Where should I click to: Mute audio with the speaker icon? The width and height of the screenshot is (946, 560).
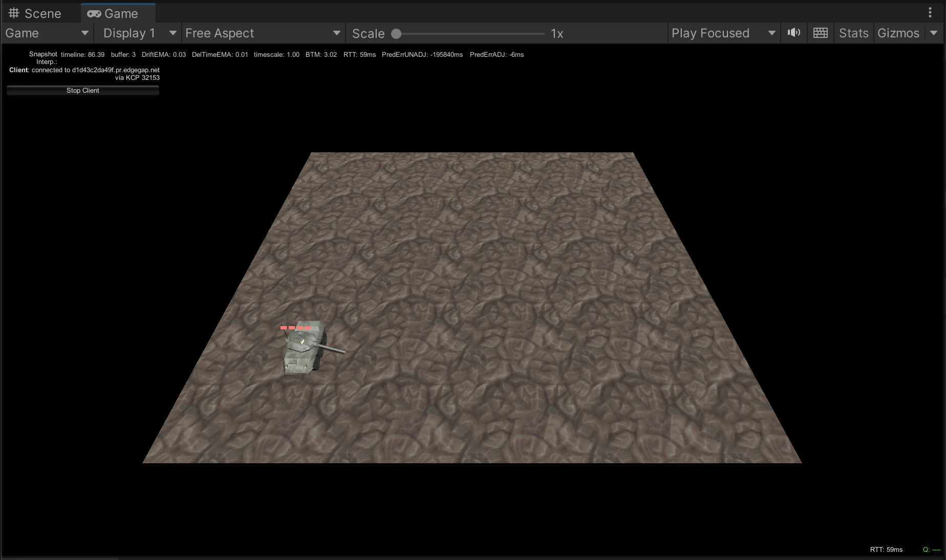point(793,33)
